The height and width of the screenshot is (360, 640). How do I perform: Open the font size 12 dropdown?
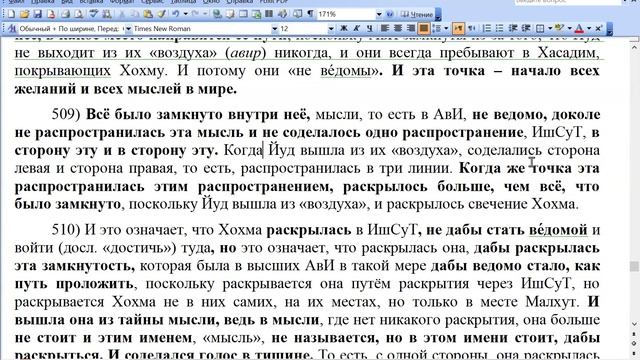click(331, 29)
